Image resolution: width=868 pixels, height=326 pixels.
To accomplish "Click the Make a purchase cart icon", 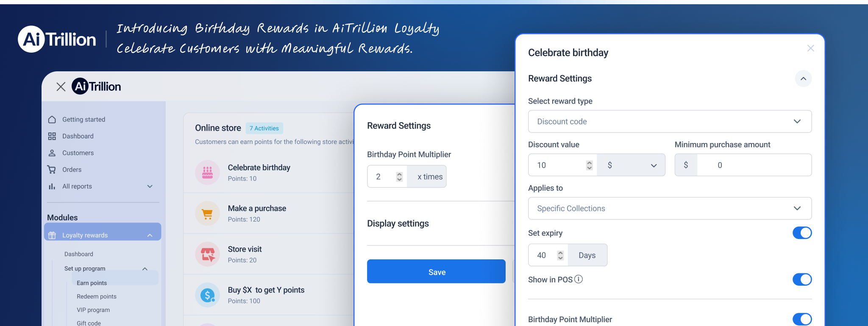I will [x=207, y=214].
